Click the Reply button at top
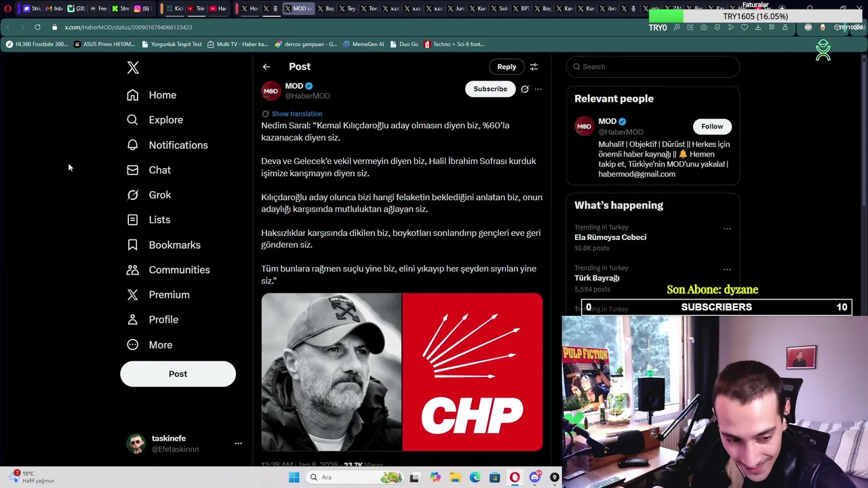 507,66
